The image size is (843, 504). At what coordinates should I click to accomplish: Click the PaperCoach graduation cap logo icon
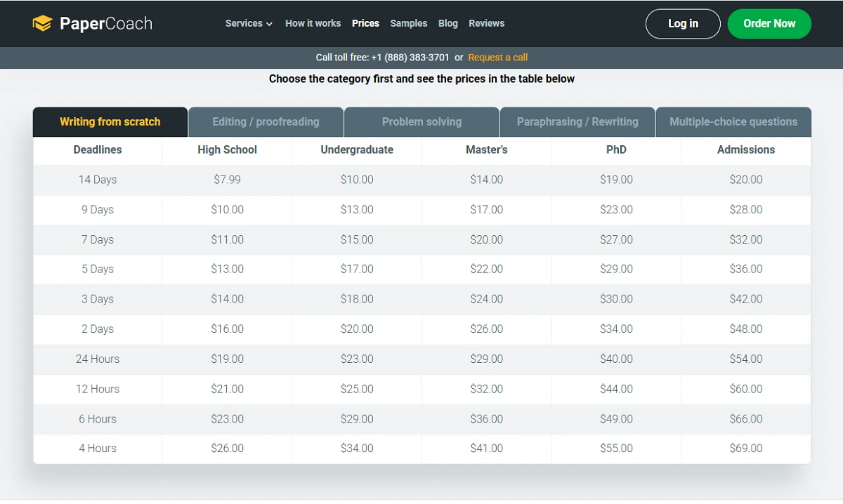click(x=42, y=24)
